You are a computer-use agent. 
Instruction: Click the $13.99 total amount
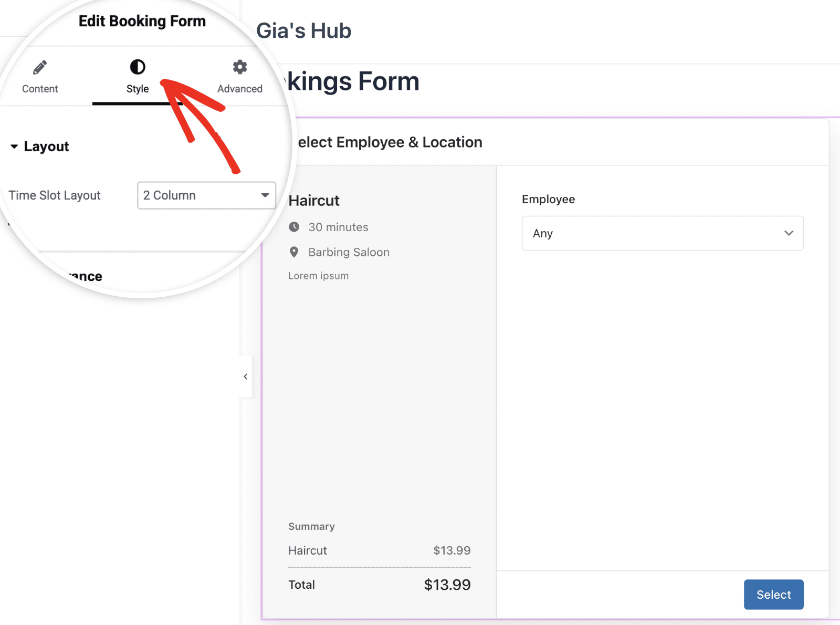[447, 585]
